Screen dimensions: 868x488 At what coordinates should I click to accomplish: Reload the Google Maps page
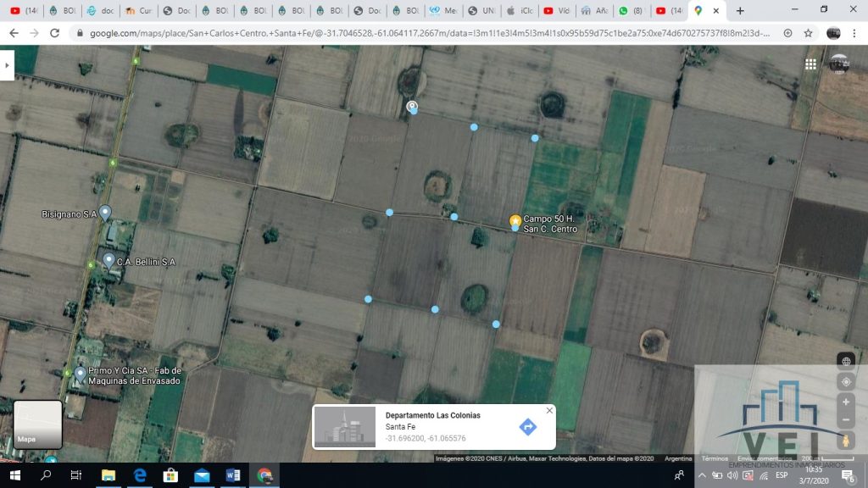54,33
